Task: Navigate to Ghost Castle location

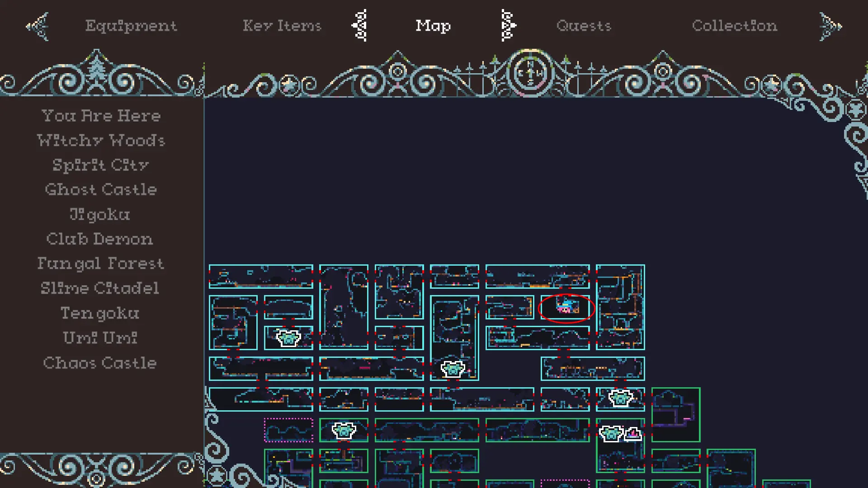Action: tap(100, 189)
